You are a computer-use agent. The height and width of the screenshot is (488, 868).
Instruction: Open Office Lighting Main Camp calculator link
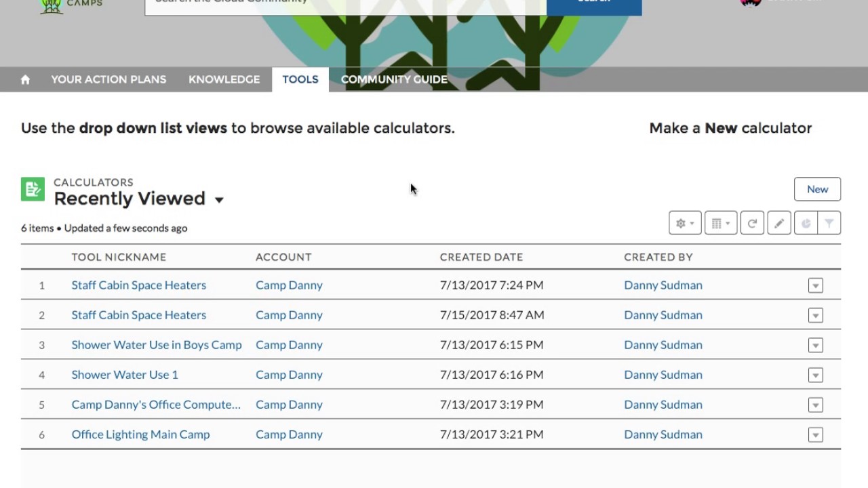pos(140,434)
